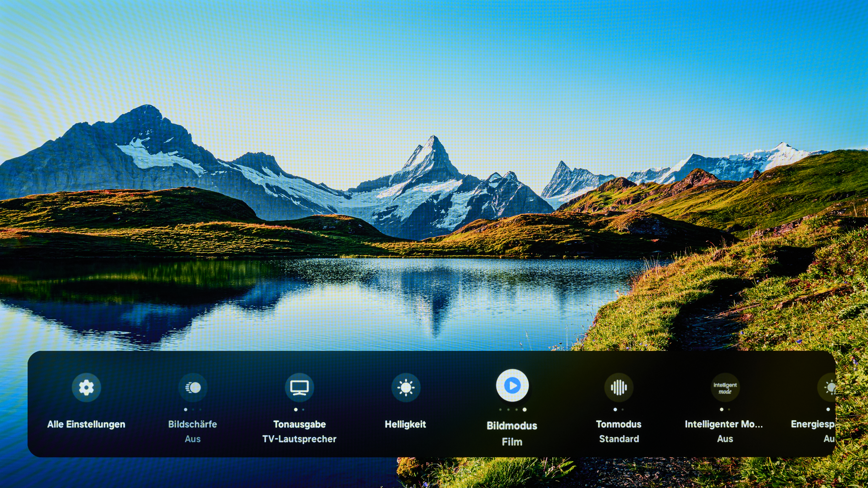Click the Film value under Bildmodus
868x488 pixels.
coord(512,441)
